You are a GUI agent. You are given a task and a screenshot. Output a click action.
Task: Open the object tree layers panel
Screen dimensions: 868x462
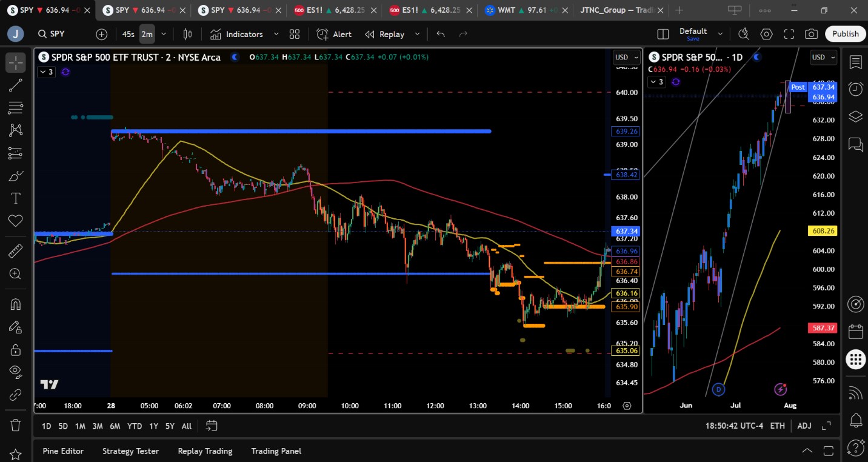[855, 116]
